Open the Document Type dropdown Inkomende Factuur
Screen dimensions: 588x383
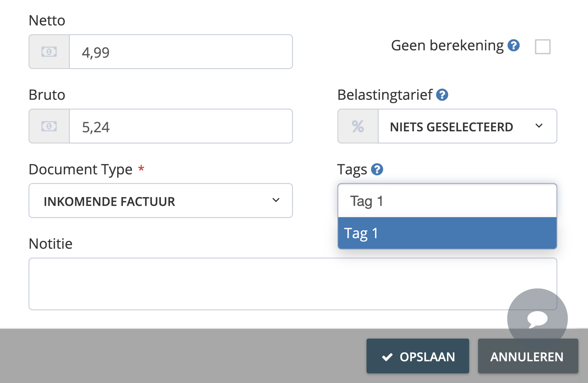pyautogui.click(x=161, y=200)
